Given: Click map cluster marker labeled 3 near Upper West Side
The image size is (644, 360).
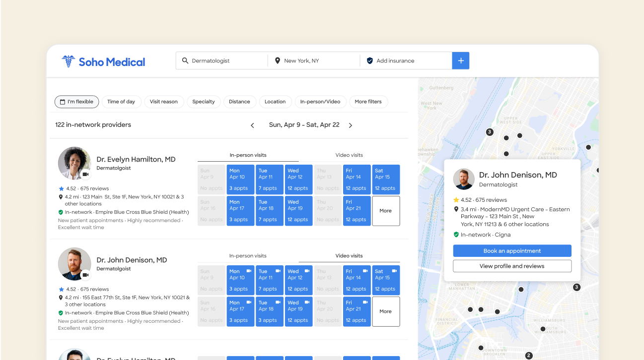Looking at the screenshot, I should point(490,132).
